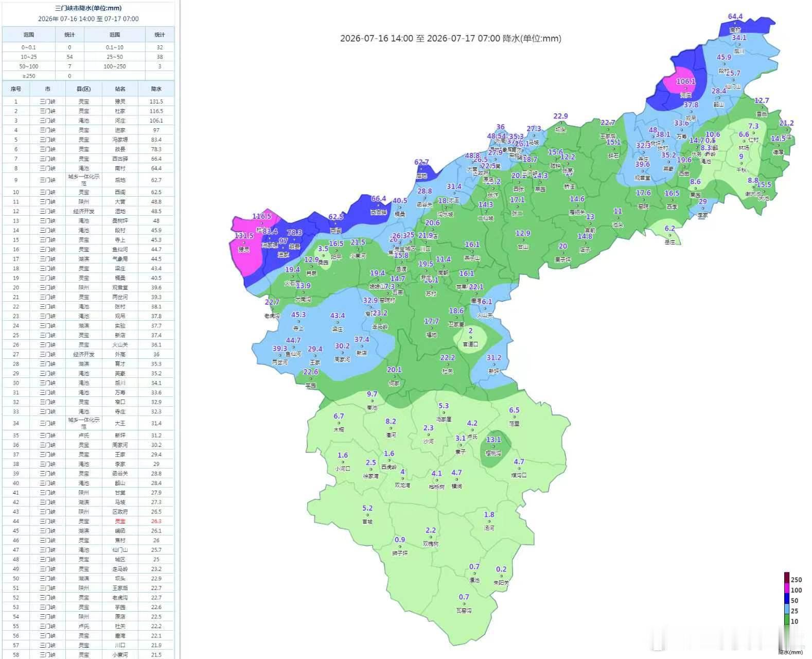
Task: Select station '河庄' in table row 3
Action: 120,120
